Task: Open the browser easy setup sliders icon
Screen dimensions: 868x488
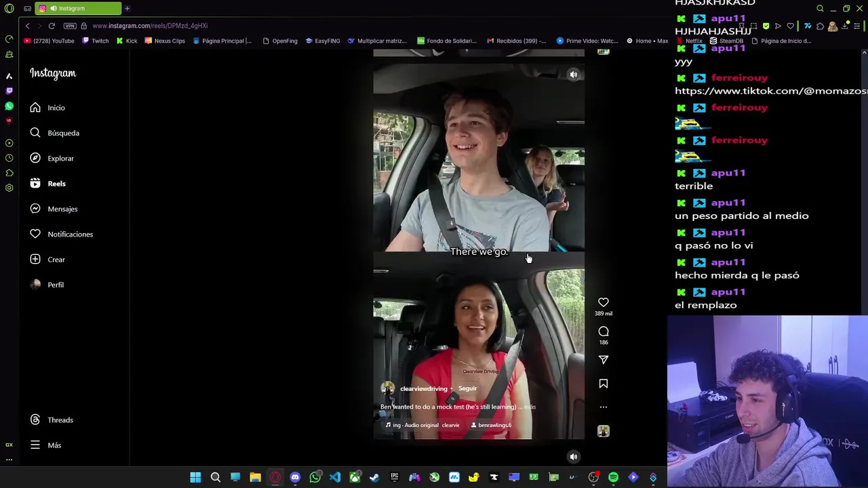Action: 858,26
